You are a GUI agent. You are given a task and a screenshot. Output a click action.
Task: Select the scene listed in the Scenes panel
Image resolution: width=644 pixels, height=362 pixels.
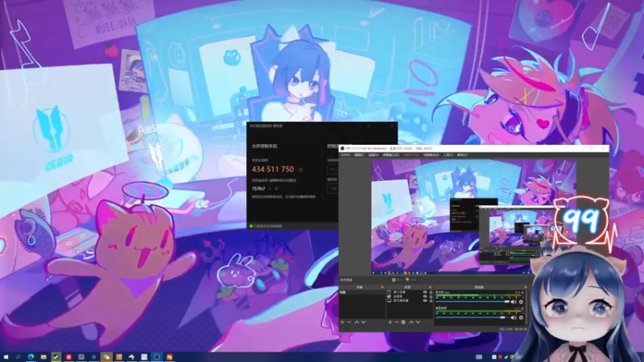tap(362, 292)
